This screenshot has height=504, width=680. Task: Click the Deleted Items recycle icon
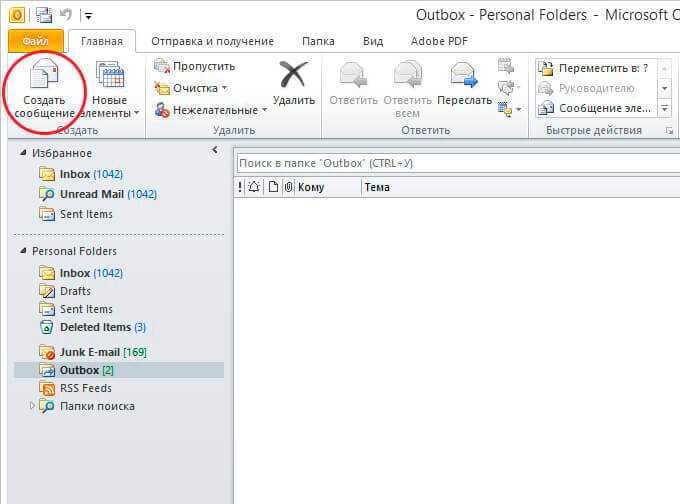[47, 327]
